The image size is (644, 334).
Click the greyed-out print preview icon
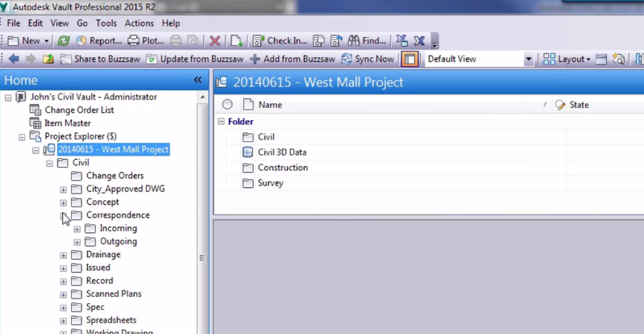[x=193, y=40]
